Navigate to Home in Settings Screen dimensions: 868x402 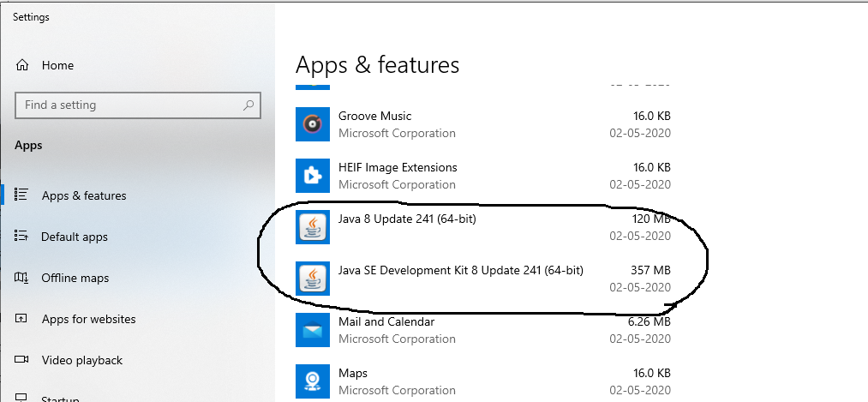click(57, 65)
